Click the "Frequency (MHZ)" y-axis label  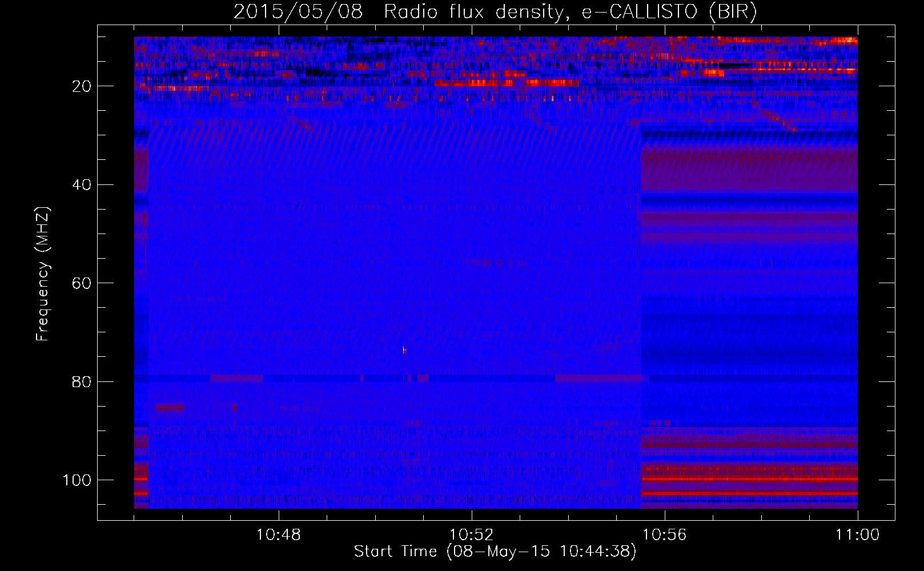click(43, 274)
